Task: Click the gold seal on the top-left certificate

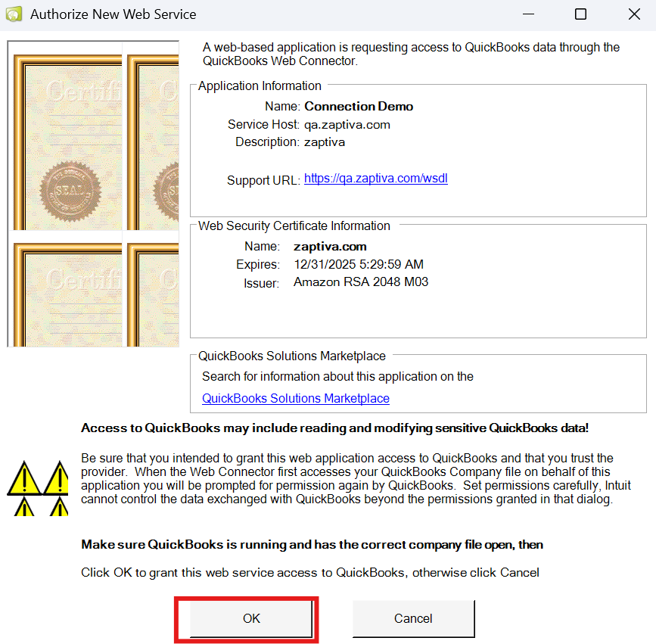Action: 62,185
